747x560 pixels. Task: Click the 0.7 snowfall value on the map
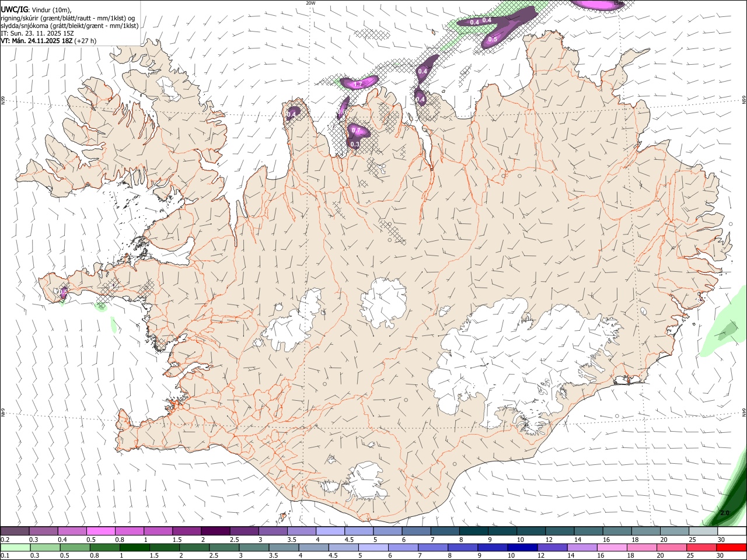[355, 131]
